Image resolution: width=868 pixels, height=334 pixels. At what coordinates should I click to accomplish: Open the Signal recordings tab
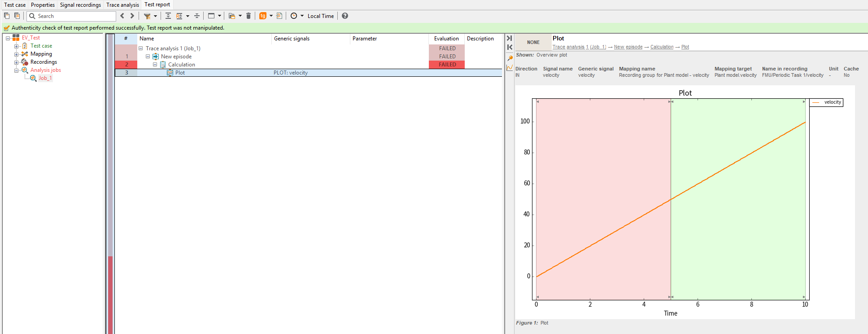click(81, 5)
